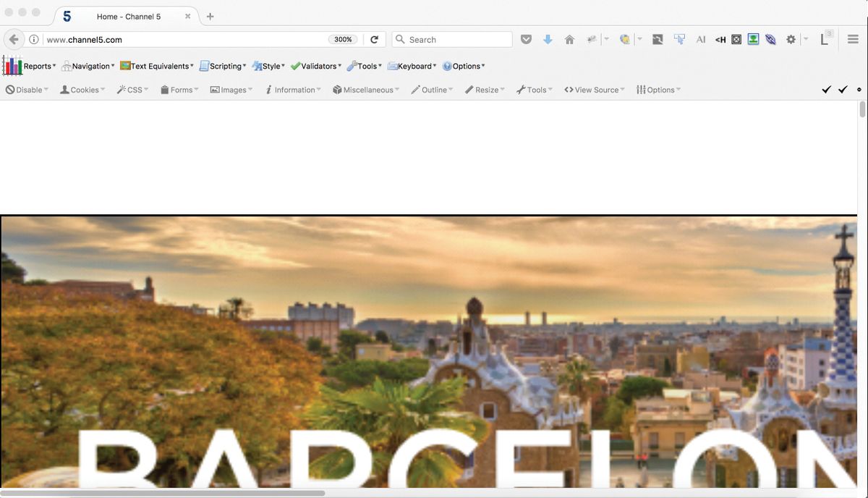Toggle the <H headings display icon

720,39
